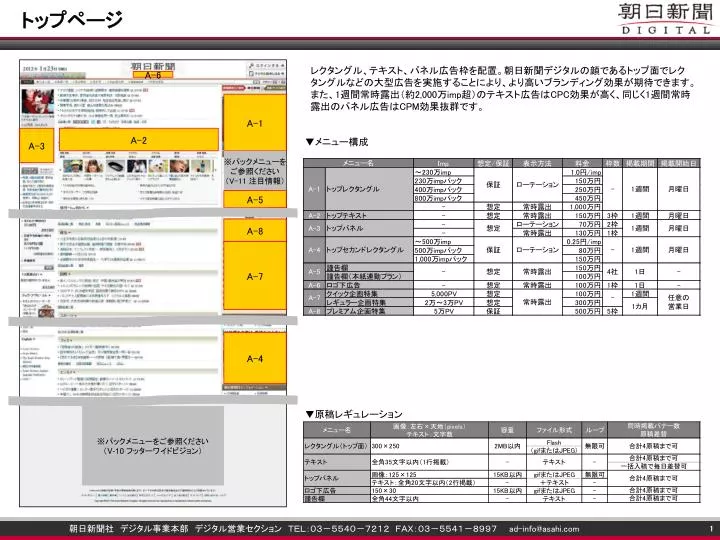Screen dimensions: 720x540
Task: Click the 1,000万impパック cell
Action: point(444,259)
